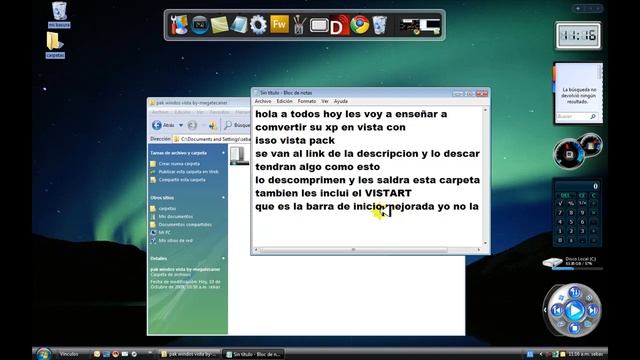Open the Atrás history dropdown arrow

point(181,125)
